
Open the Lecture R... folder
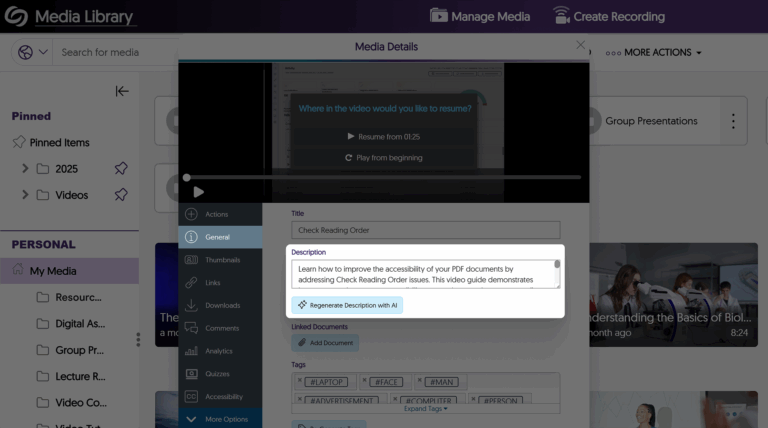[x=72, y=376]
